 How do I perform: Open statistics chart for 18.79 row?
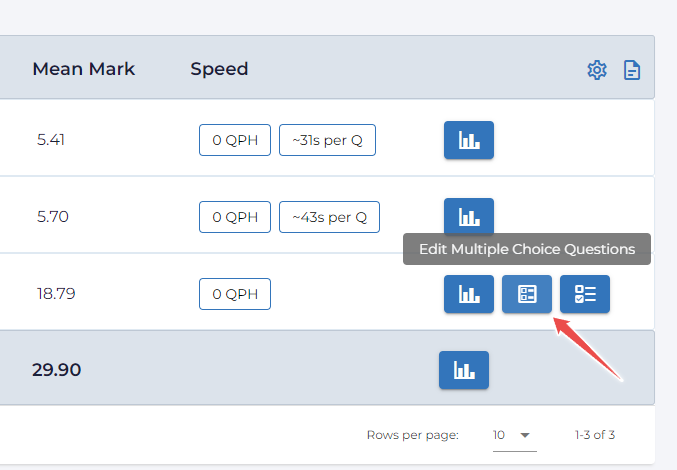[x=468, y=294]
